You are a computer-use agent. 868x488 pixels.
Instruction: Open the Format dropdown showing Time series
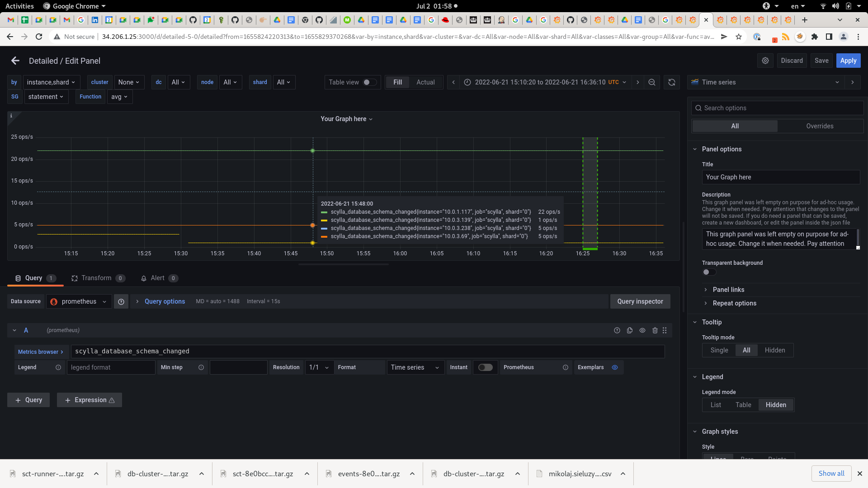pyautogui.click(x=415, y=367)
